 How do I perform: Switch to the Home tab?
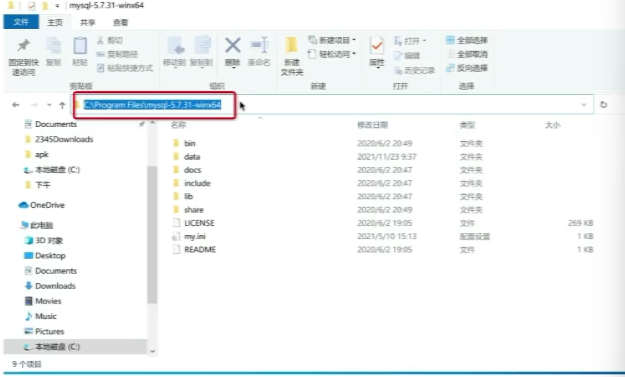55,22
